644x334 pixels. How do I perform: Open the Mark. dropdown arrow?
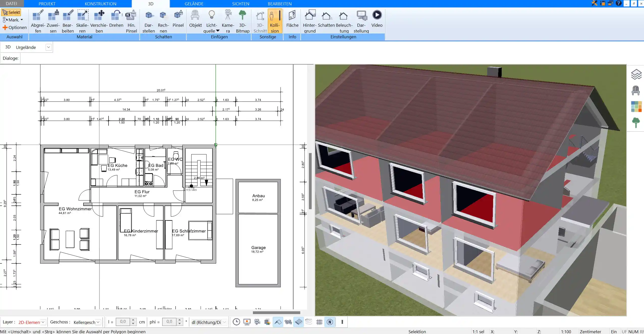coord(22,20)
